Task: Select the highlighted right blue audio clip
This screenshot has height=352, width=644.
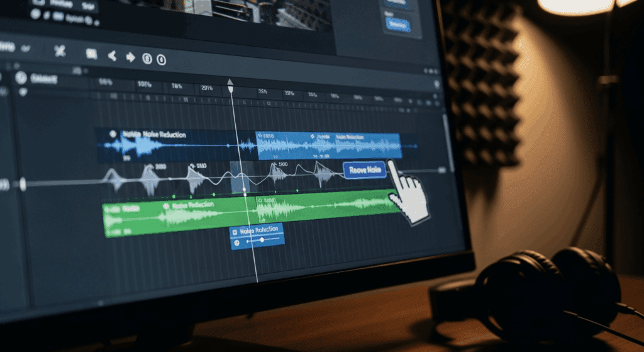Action: pos(327,146)
